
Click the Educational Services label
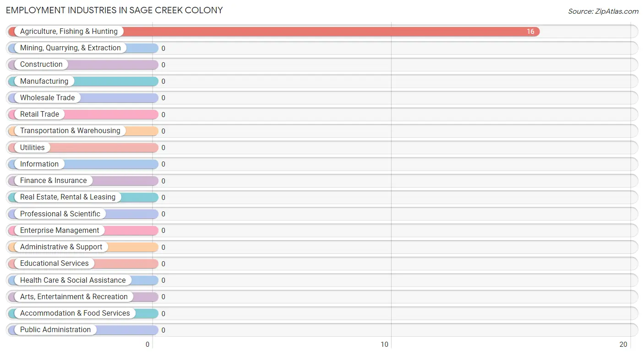point(55,264)
